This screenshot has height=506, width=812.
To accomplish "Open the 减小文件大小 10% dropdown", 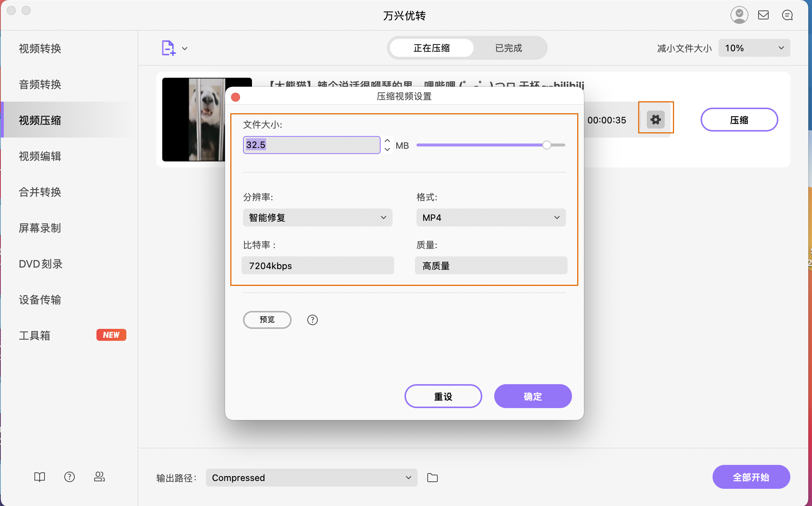I will pos(754,48).
